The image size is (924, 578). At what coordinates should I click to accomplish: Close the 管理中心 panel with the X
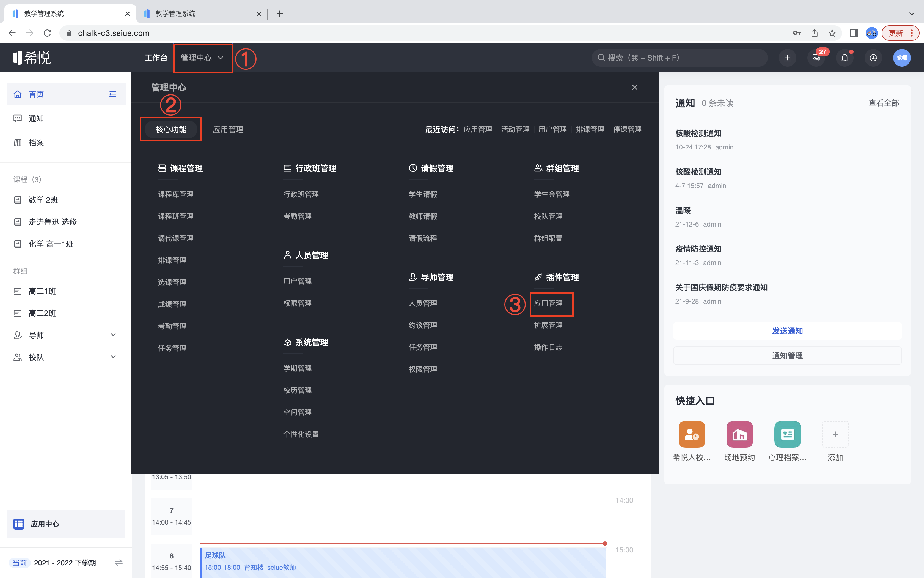point(635,88)
